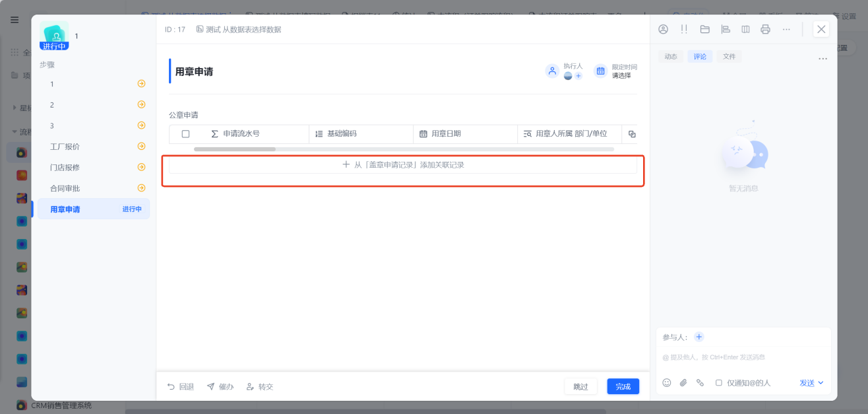Click arrow icon beside step 3
Image resolution: width=868 pixels, height=414 pixels.
point(141,125)
